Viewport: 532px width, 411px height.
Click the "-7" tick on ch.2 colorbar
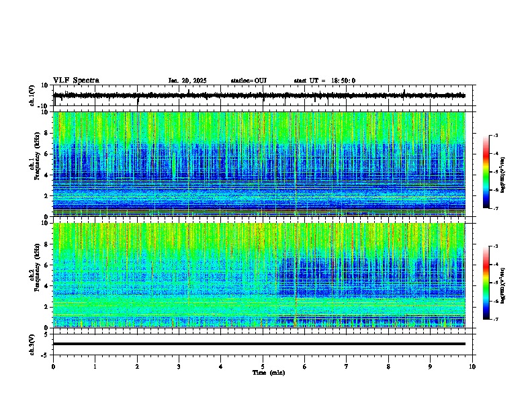(x=495, y=319)
